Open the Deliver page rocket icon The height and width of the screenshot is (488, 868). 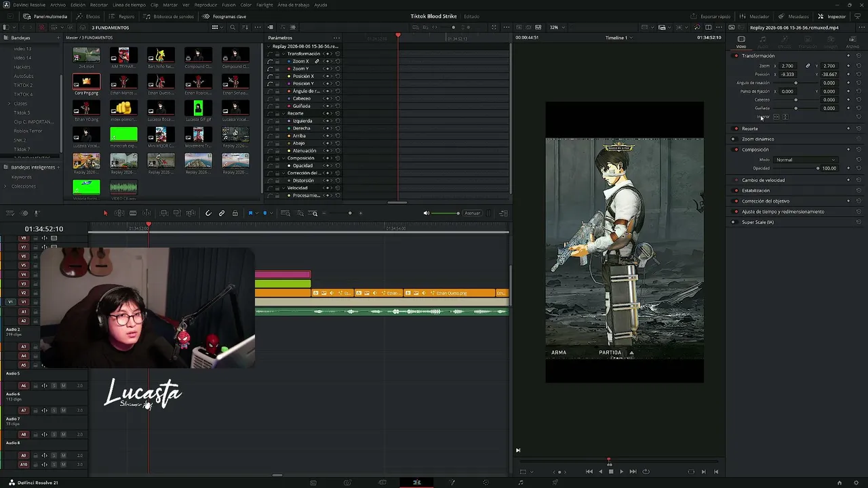(x=555, y=483)
